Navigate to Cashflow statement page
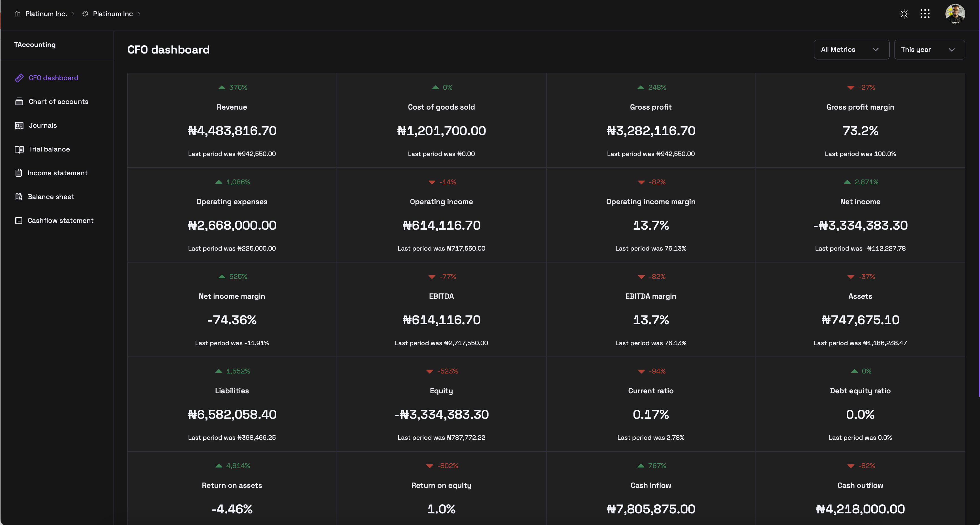 (60, 221)
